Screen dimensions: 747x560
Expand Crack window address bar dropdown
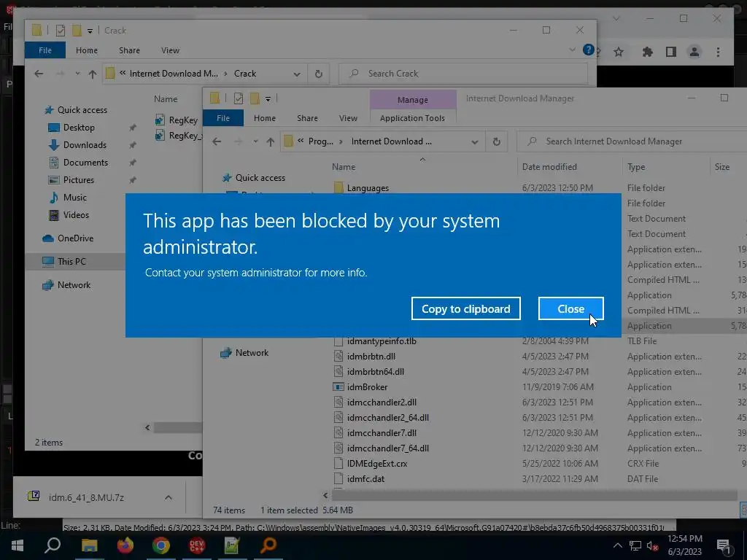pyautogui.click(x=296, y=74)
